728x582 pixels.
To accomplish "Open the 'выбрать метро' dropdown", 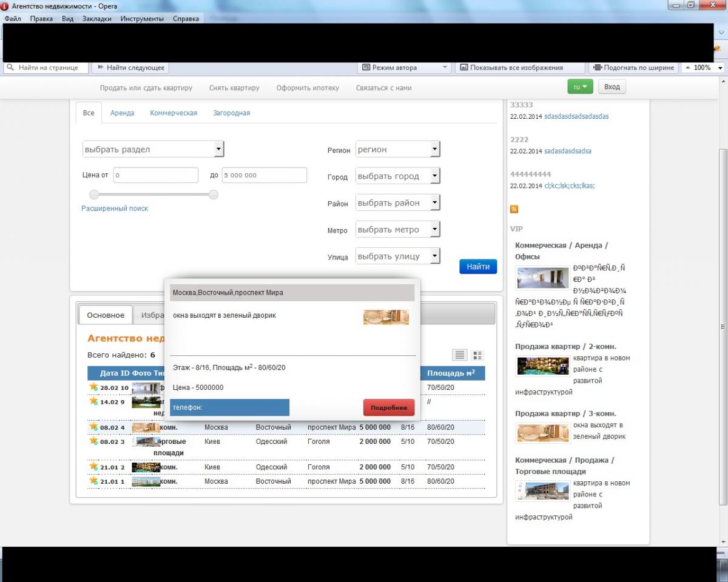I will (x=397, y=229).
